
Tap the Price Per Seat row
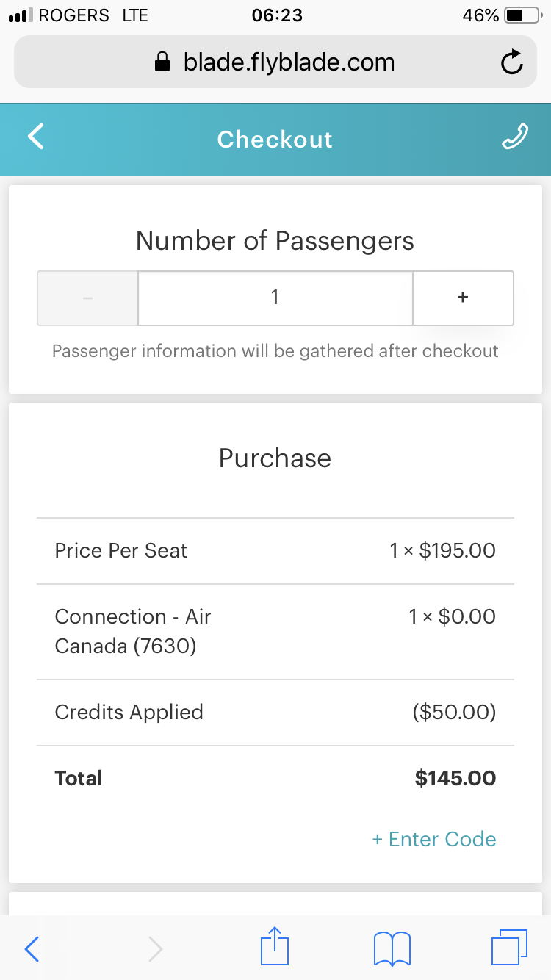(275, 551)
